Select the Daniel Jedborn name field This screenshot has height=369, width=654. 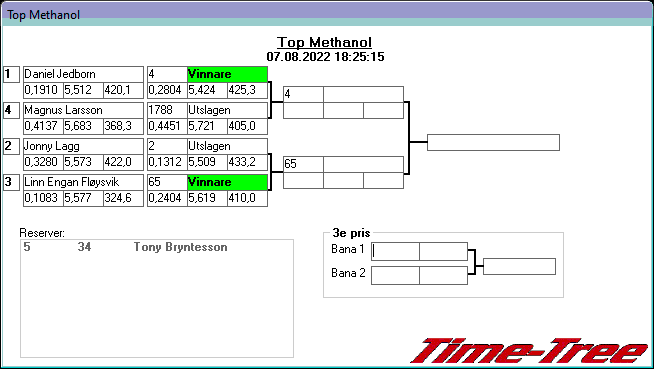pyautogui.click(x=83, y=74)
